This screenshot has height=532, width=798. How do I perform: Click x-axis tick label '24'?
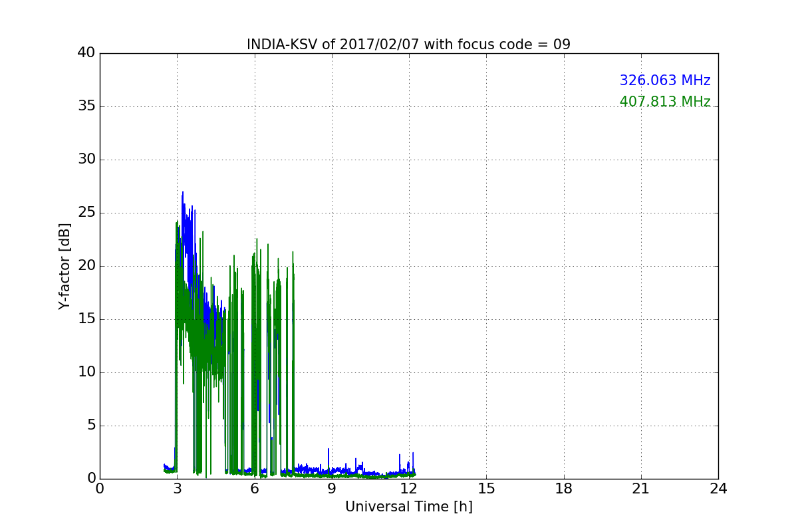coord(718,489)
